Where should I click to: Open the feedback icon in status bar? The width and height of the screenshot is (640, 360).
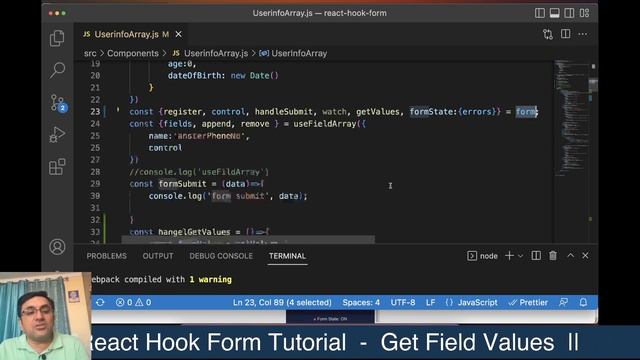(563, 302)
